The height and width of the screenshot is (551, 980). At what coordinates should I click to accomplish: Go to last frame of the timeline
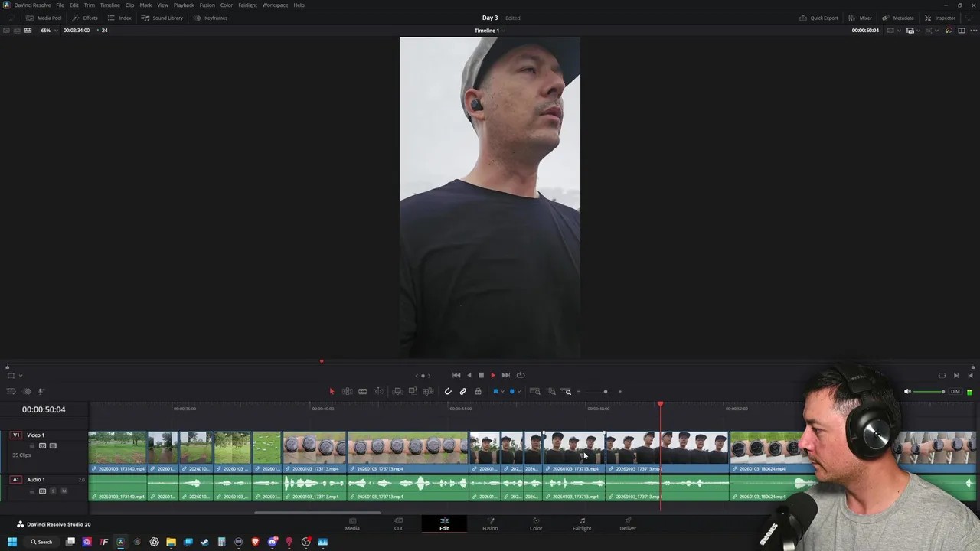coord(506,375)
